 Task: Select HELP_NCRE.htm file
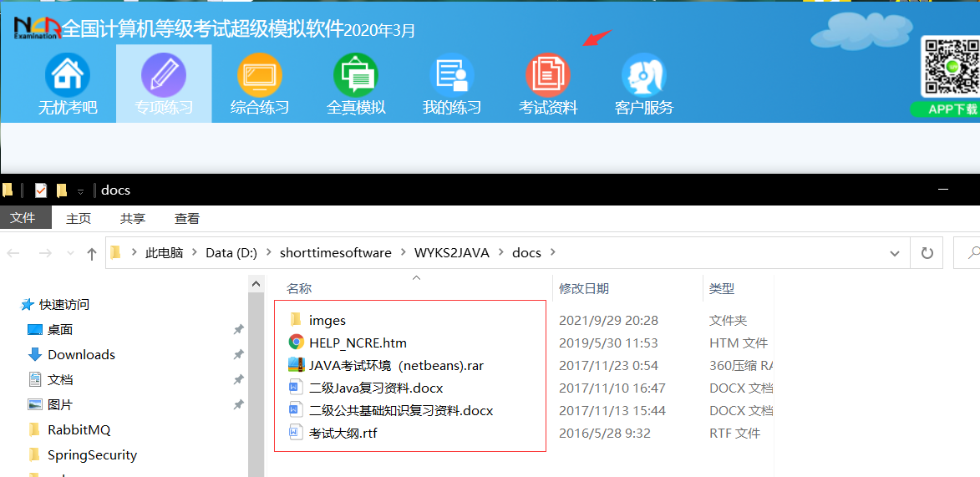click(358, 343)
